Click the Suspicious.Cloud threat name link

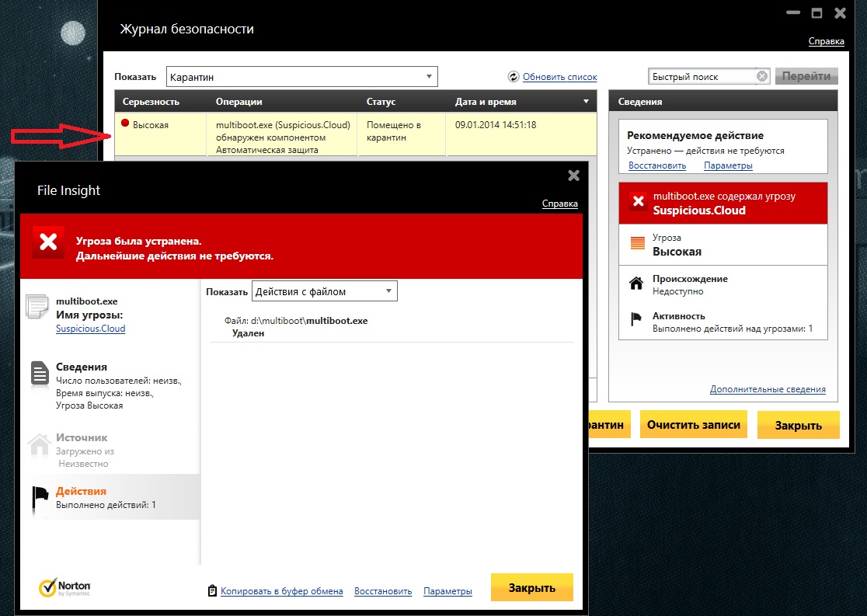91,329
